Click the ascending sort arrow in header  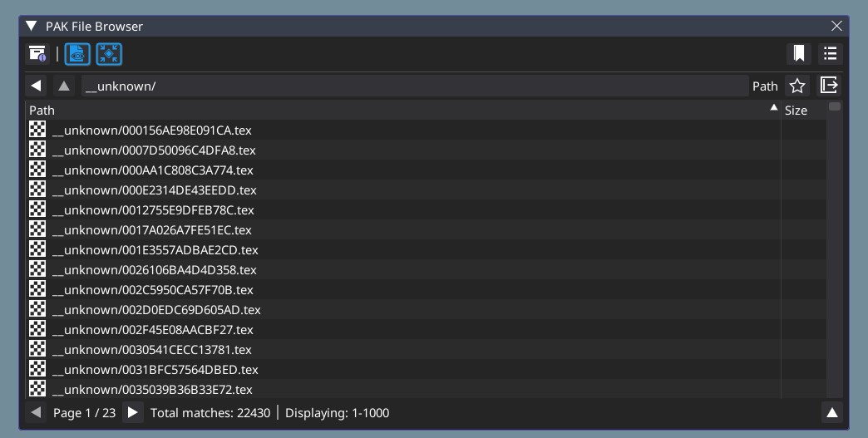pyautogui.click(x=774, y=108)
